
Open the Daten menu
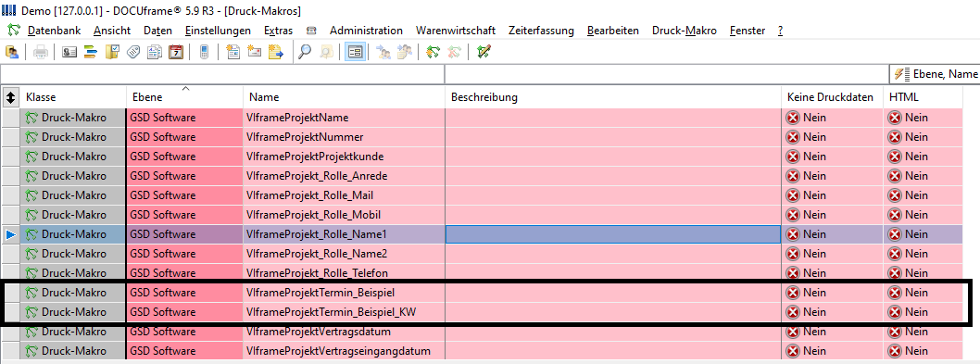(x=157, y=30)
